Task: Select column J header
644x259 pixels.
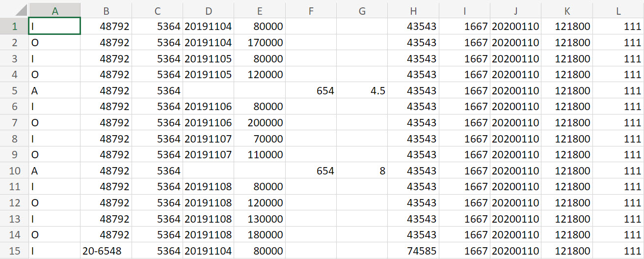Action: (x=516, y=11)
